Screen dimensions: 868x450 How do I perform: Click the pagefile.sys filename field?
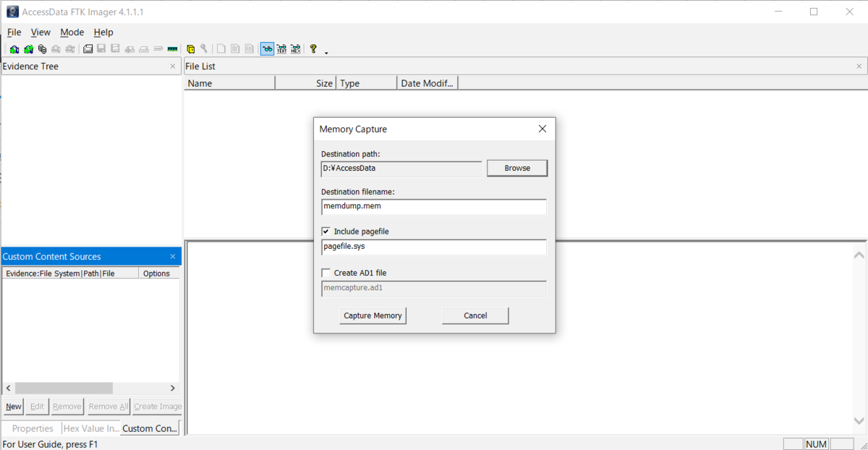(434, 247)
